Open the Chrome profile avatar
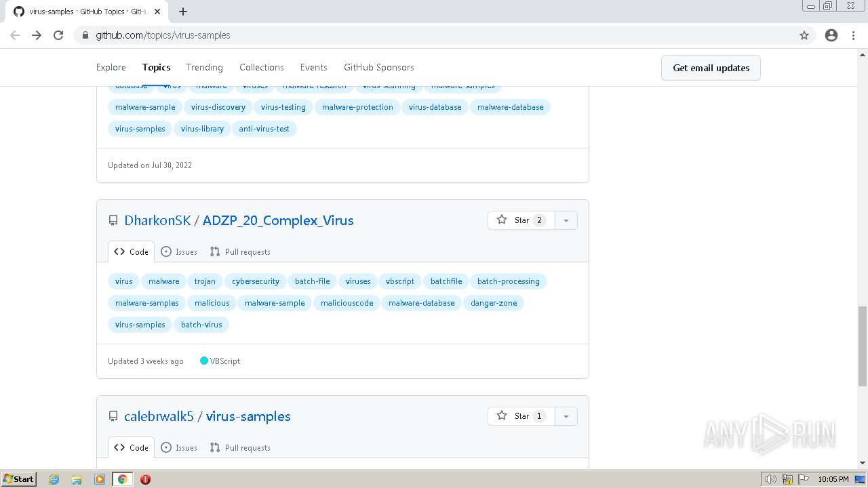Screen dimensions: 868x488 831,35
